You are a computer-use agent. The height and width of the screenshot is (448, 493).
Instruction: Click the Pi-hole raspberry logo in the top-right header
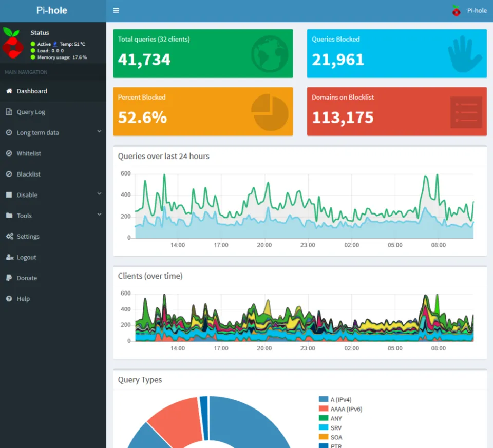[x=456, y=11]
